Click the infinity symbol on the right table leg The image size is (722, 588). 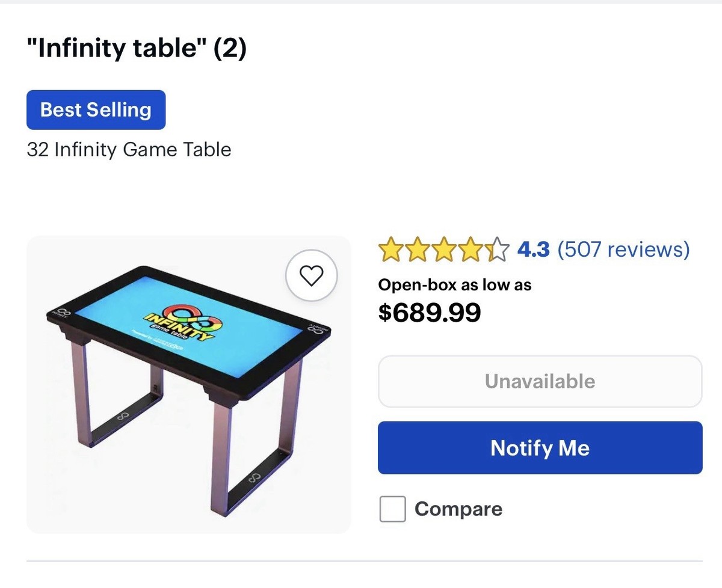pyautogui.click(x=254, y=478)
